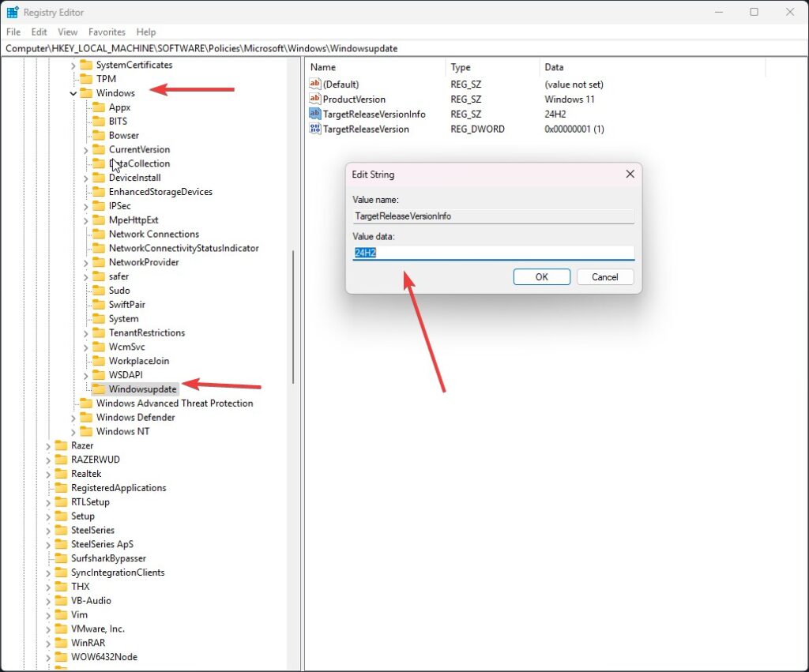Open the View menu
The height and width of the screenshot is (672, 809).
click(x=68, y=32)
